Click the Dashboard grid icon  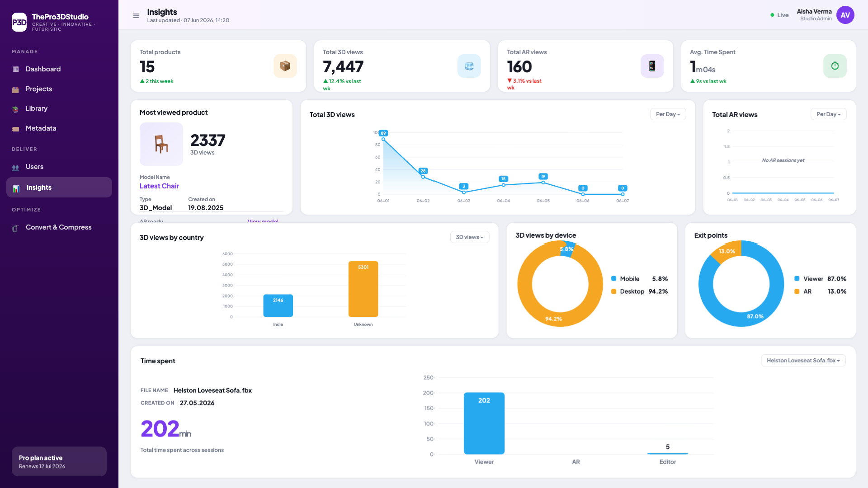(x=16, y=69)
